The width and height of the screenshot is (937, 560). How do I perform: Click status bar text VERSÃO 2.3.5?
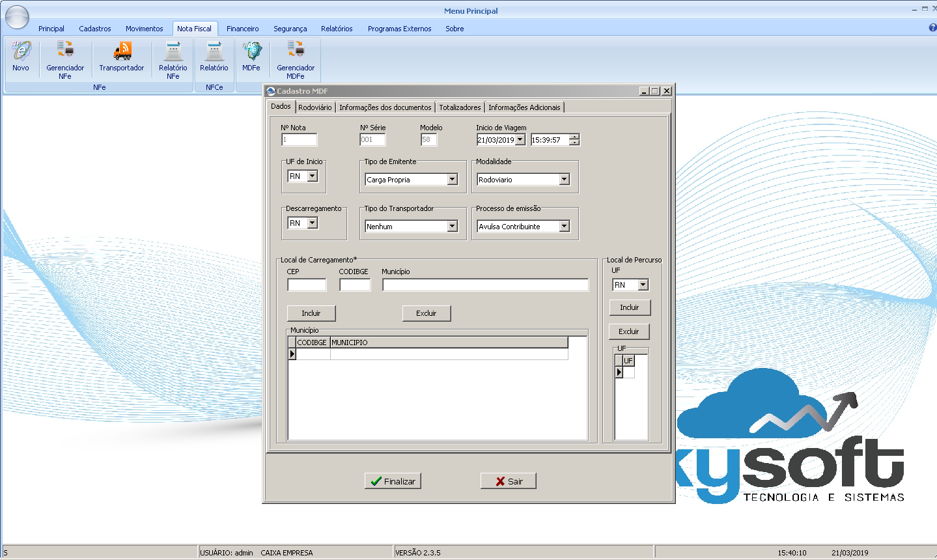418,553
